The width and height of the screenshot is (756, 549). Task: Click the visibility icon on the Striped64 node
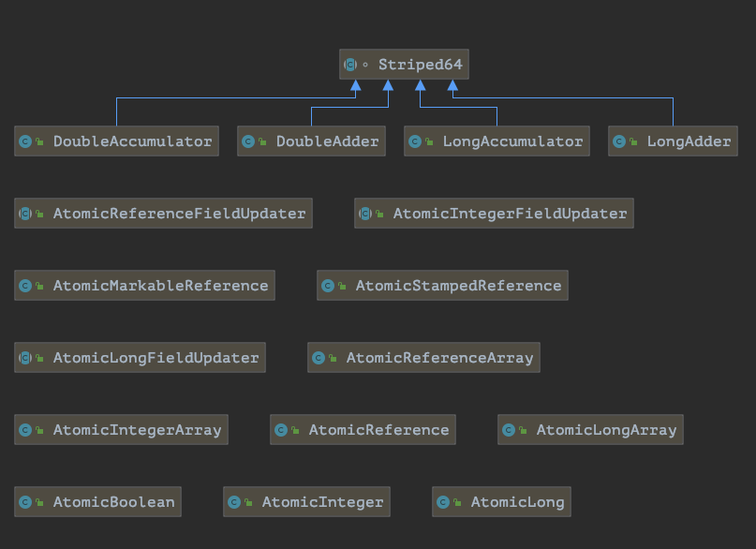click(365, 66)
